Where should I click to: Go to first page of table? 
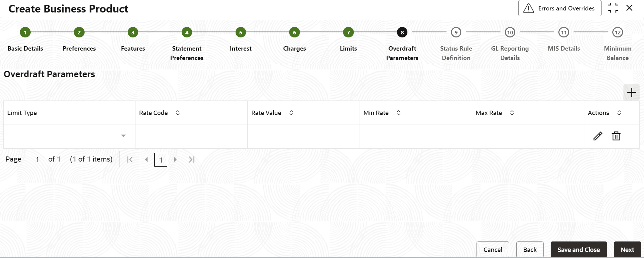coord(130,160)
